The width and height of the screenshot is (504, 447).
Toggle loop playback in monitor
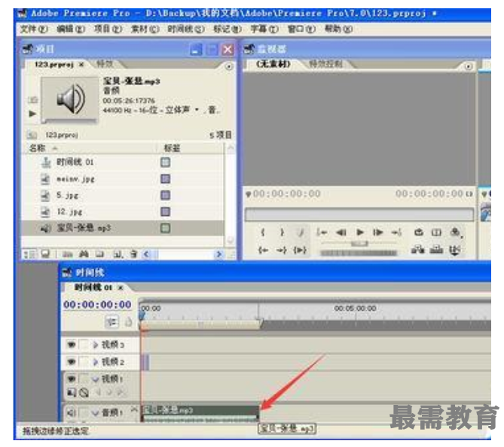click(x=418, y=233)
